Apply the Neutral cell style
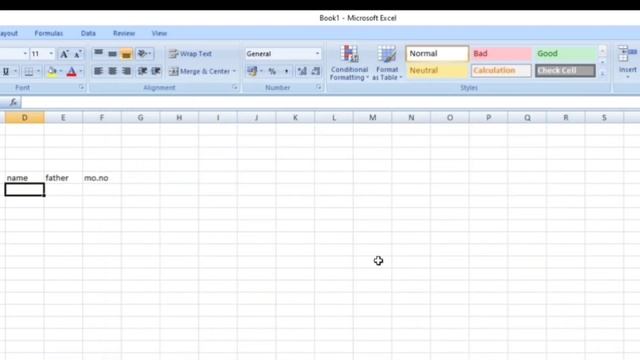This screenshot has width=640, height=360. pyautogui.click(x=437, y=71)
